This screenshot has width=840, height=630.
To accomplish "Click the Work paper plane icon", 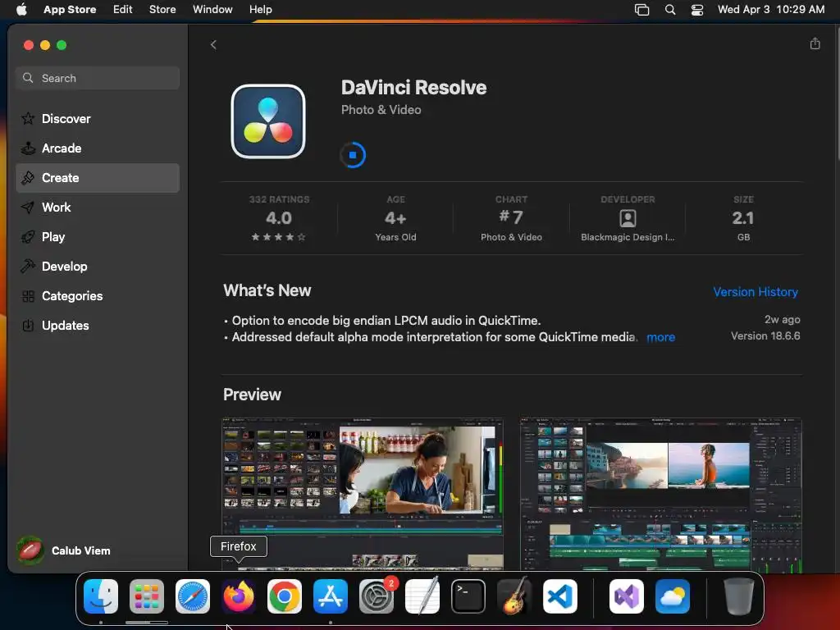I will pyautogui.click(x=28, y=208).
